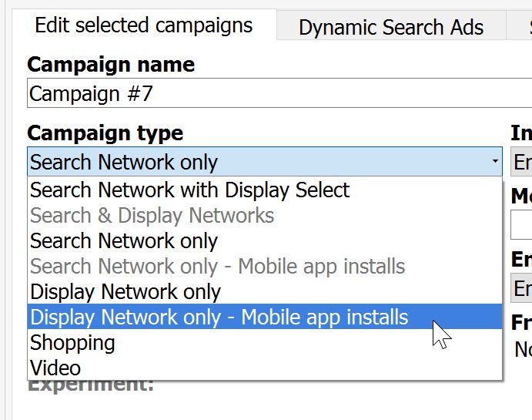Pick the Shopping campaign type
Viewport: 532px width, 420px height.
(x=72, y=342)
